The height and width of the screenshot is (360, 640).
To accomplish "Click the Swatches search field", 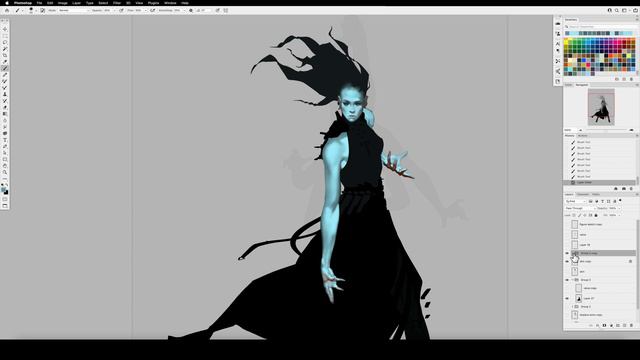I will point(601,27).
